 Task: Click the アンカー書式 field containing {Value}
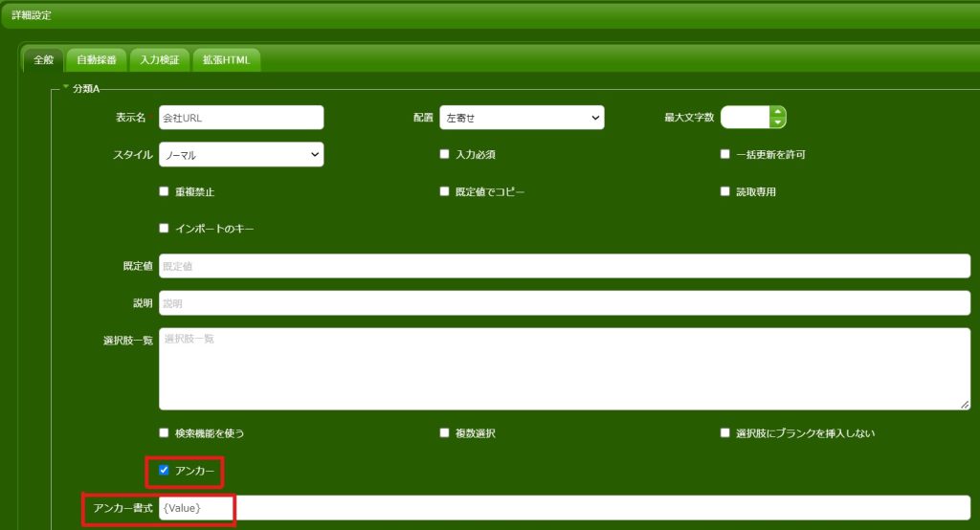pos(565,507)
